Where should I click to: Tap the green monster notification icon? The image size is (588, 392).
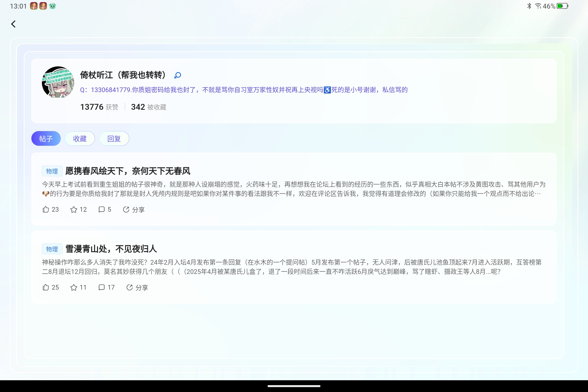pos(52,6)
